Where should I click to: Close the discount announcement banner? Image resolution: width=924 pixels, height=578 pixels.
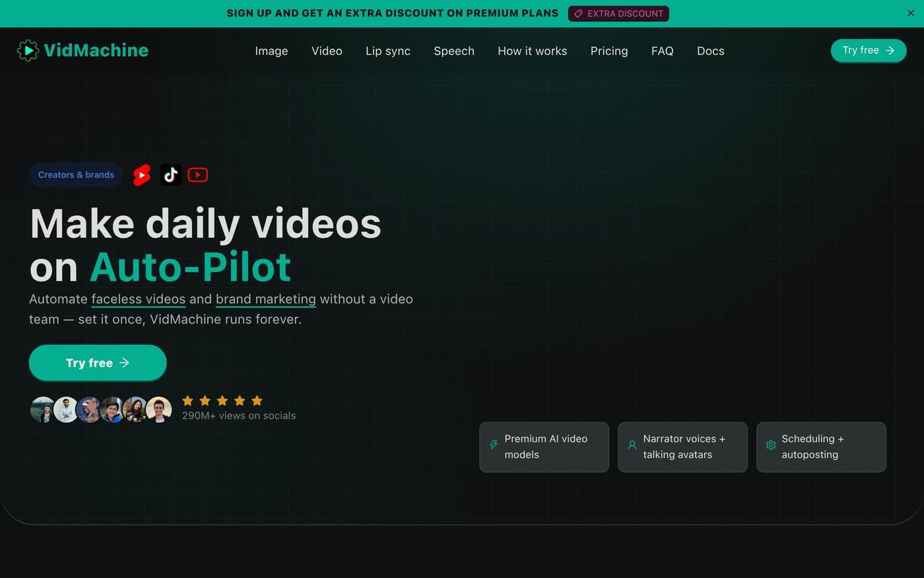pyautogui.click(x=911, y=13)
